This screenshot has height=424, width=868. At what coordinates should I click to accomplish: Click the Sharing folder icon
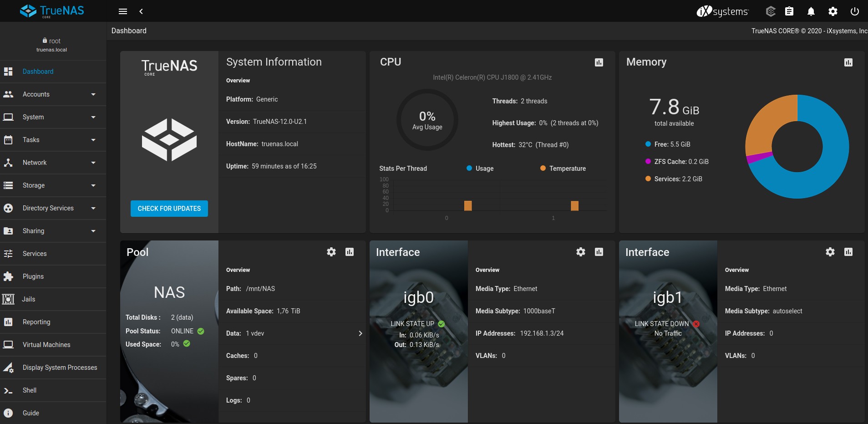click(x=8, y=231)
